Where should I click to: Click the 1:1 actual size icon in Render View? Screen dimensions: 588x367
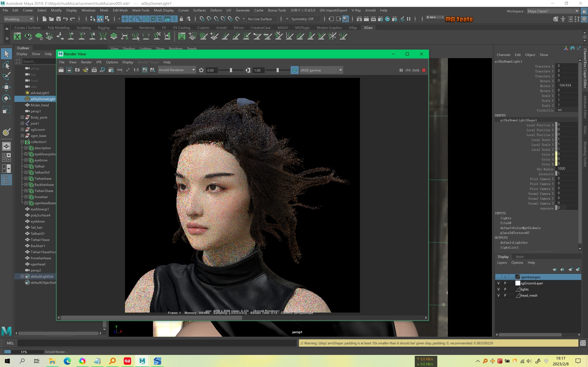[x=136, y=70]
